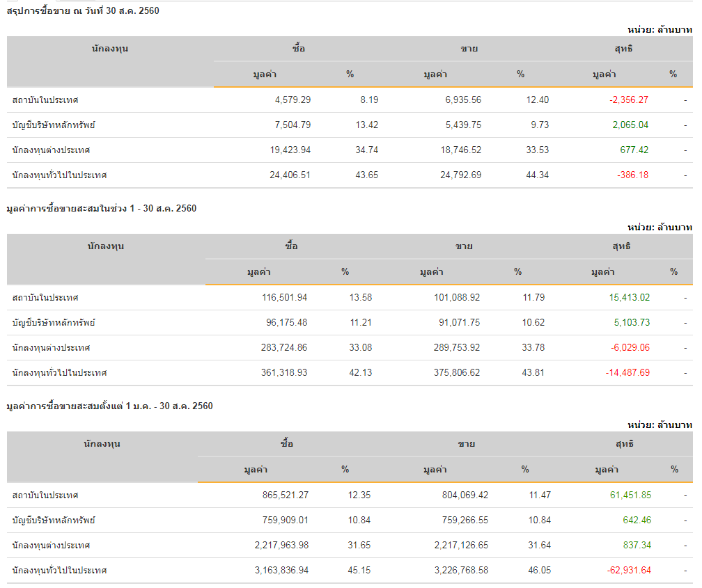This screenshot has width=702, height=588.
Task: Click the heading มูลค่าการซื้อขายสะสมในช่วง 1 - 30 ส.ค. 2560
Action: pyautogui.click(x=101, y=208)
